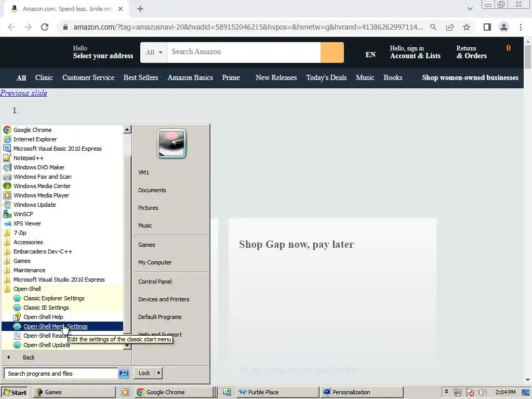Reload the Amazon page

pos(45,27)
